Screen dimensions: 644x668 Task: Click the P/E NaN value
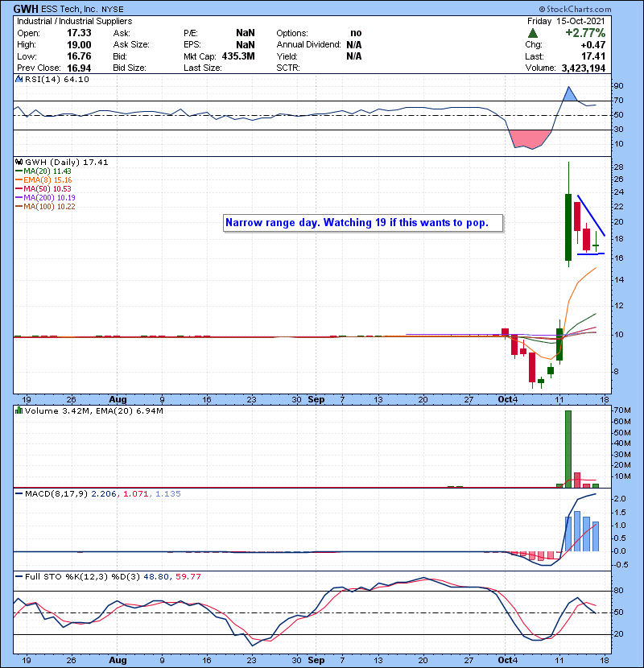point(246,33)
